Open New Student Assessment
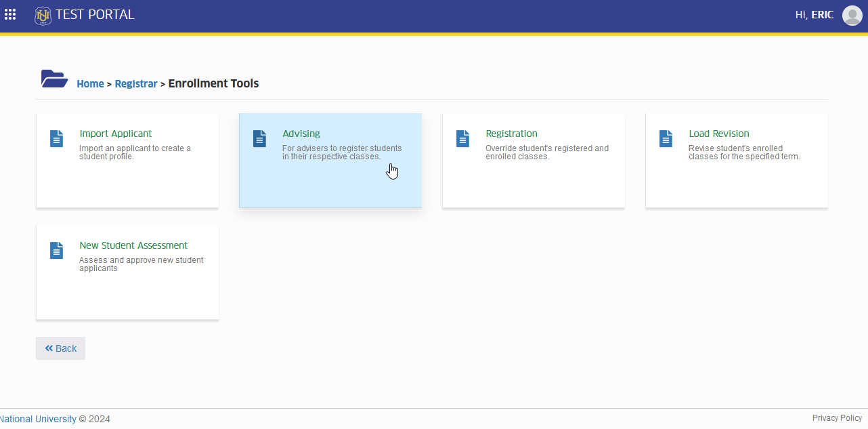The height and width of the screenshot is (429, 868). pos(127,272)
